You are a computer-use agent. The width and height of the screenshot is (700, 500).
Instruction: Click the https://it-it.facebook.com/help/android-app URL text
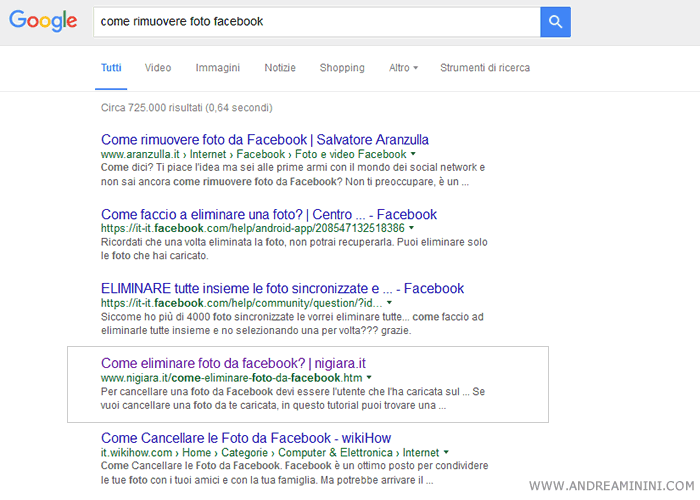[253, 229]
